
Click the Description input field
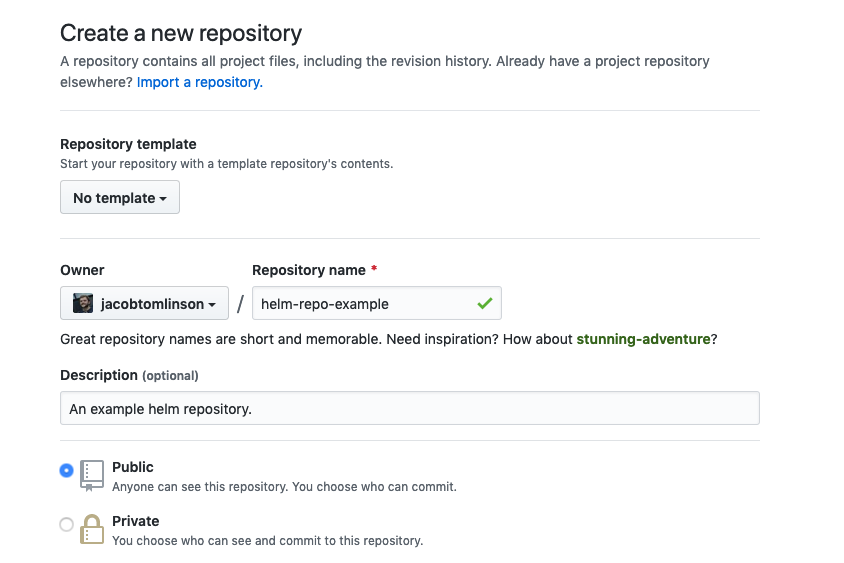[x=410, y=409]
